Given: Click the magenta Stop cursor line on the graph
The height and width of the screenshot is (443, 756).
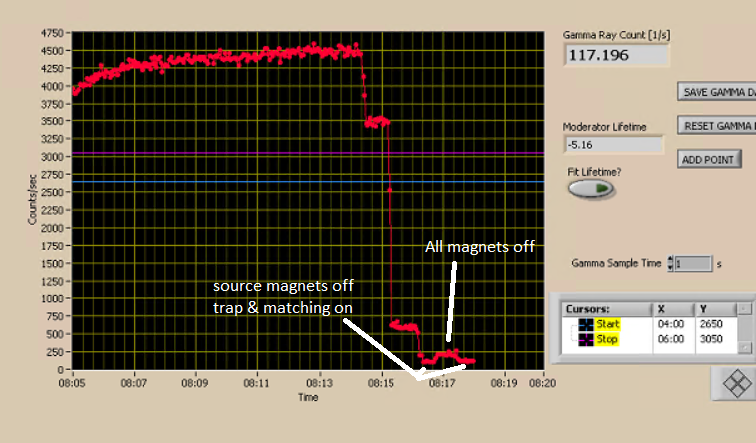Looking at the screenshot, I should [308, 153].
